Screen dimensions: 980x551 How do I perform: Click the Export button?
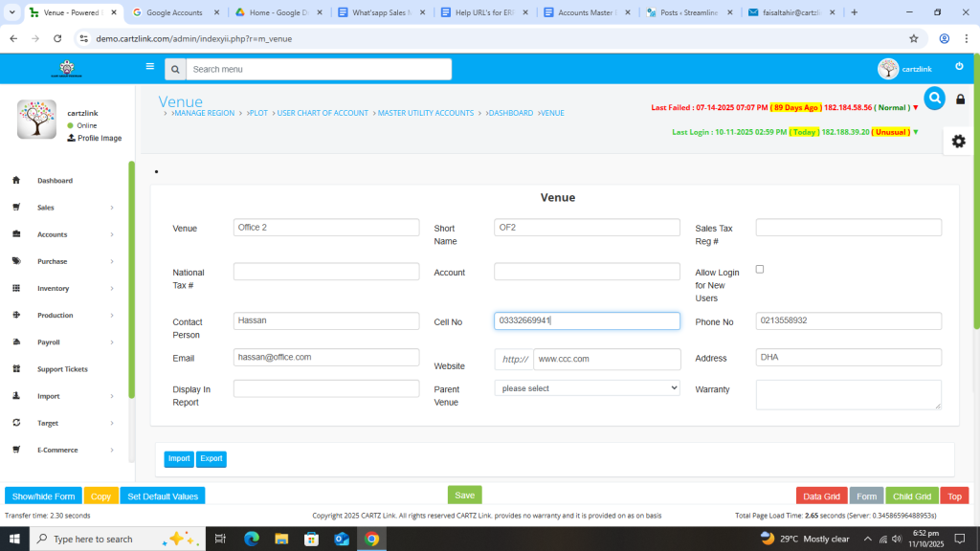tap(212, 459)
